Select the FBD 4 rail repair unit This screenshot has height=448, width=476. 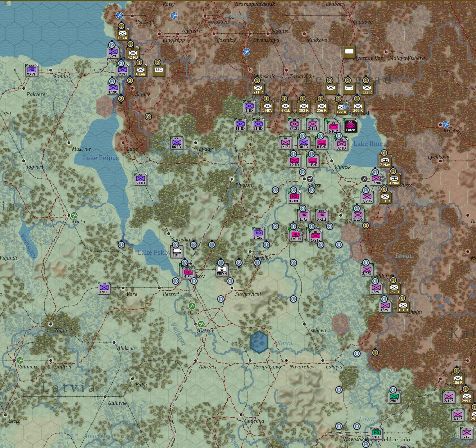click(x=222, y=270)
